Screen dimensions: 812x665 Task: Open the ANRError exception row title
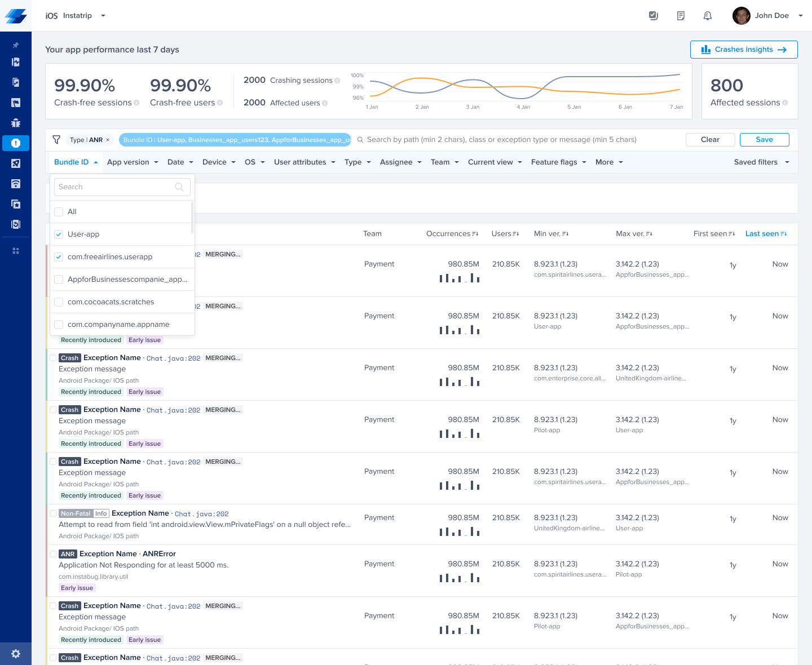coord(127,554)
